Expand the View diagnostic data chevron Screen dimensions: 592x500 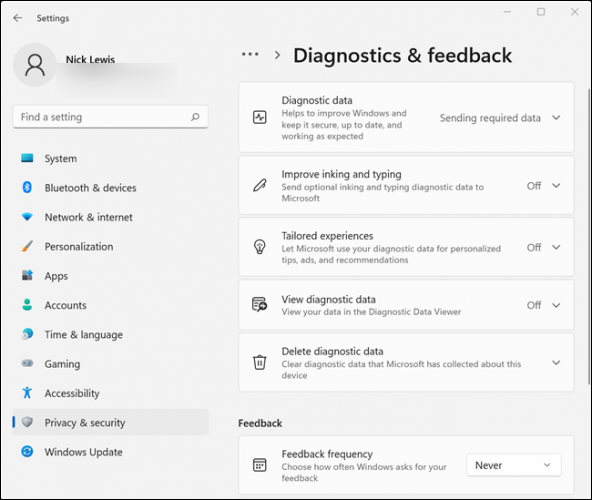tap(556, 305)
